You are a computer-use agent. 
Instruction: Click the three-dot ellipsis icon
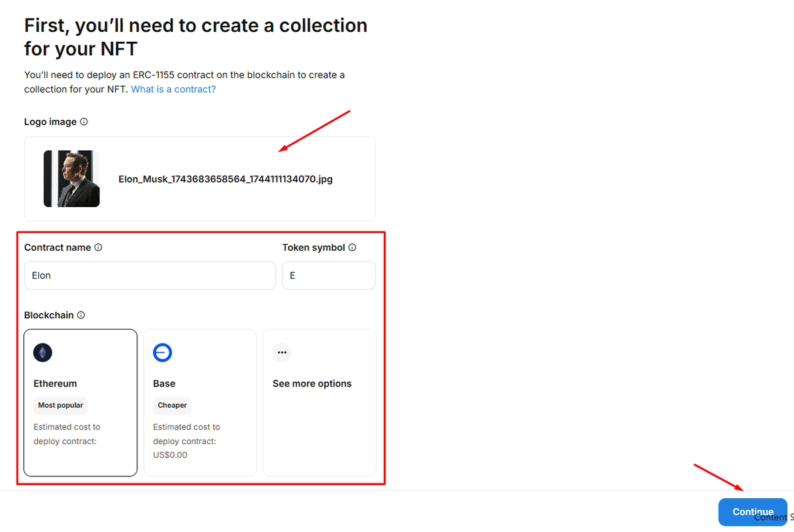click(x=282, y=353)
